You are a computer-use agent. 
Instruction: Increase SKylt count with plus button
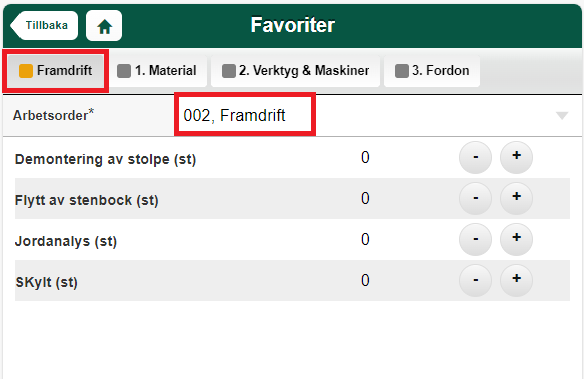tap(516, 280)
